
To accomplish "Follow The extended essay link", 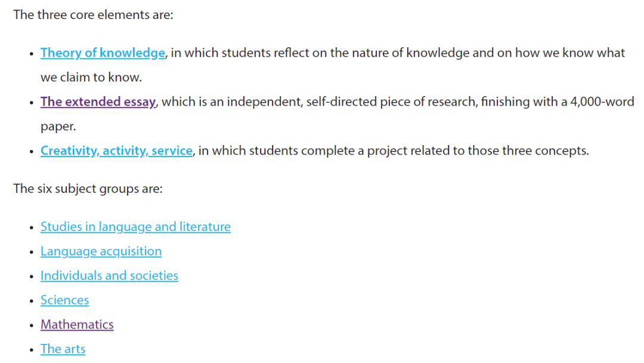I will [98, 101].
